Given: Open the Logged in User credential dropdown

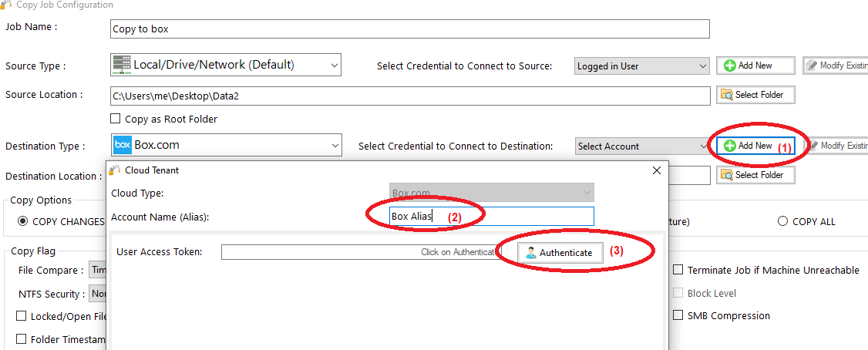Looking at the screenshot, I should (701, 66).
